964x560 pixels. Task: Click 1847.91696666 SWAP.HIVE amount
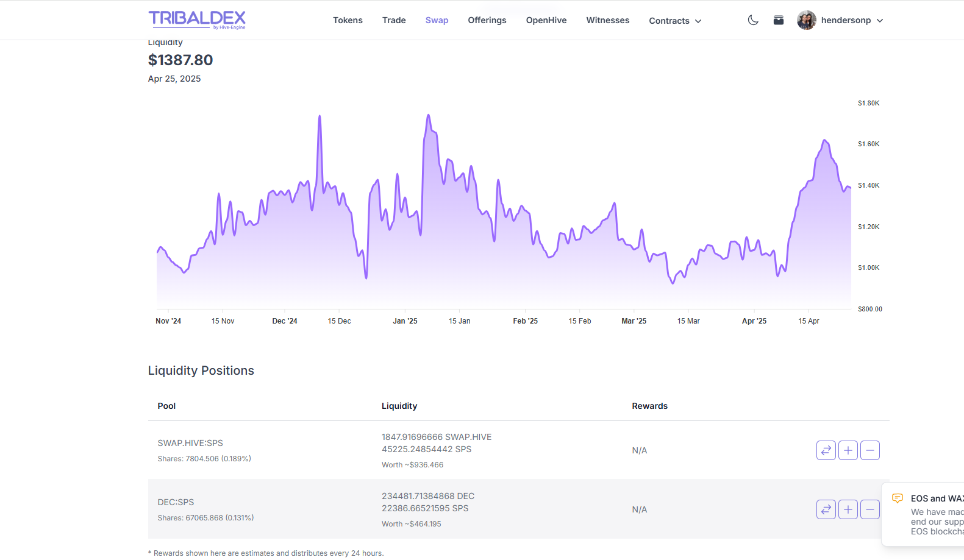[437, 437]
